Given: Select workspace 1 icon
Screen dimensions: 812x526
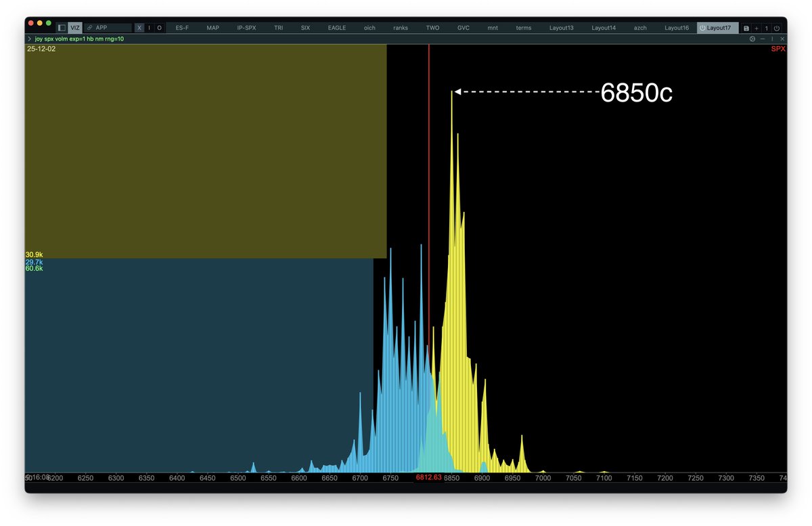Looking at the screenshot, I should (x=766, y=28).
